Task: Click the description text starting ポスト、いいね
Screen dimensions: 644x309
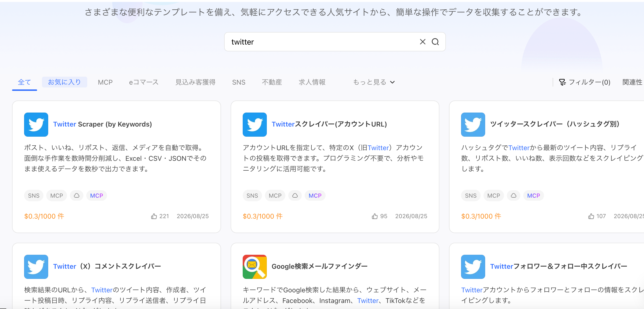Action: tap(115, 158)
